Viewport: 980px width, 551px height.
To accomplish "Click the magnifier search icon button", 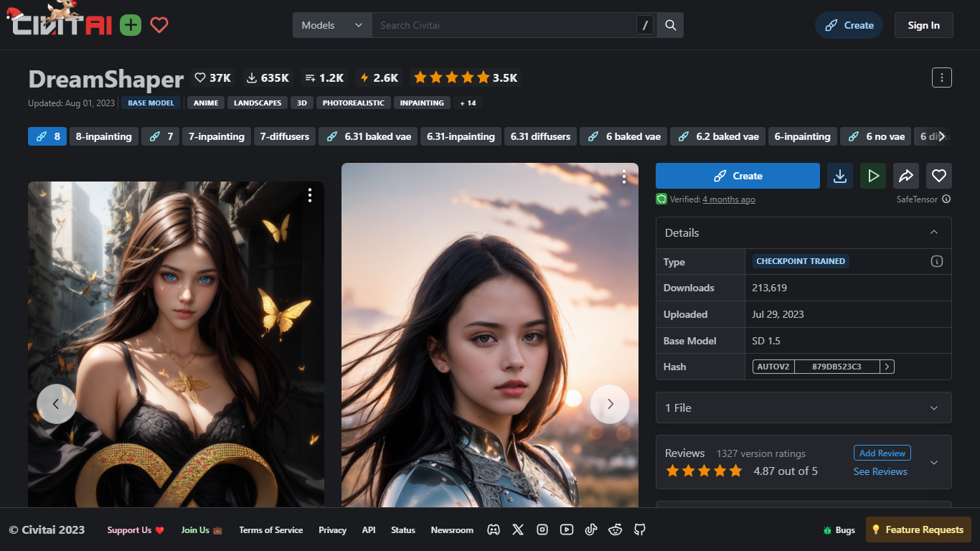I will pyautogui.click(x=671, y=25).
